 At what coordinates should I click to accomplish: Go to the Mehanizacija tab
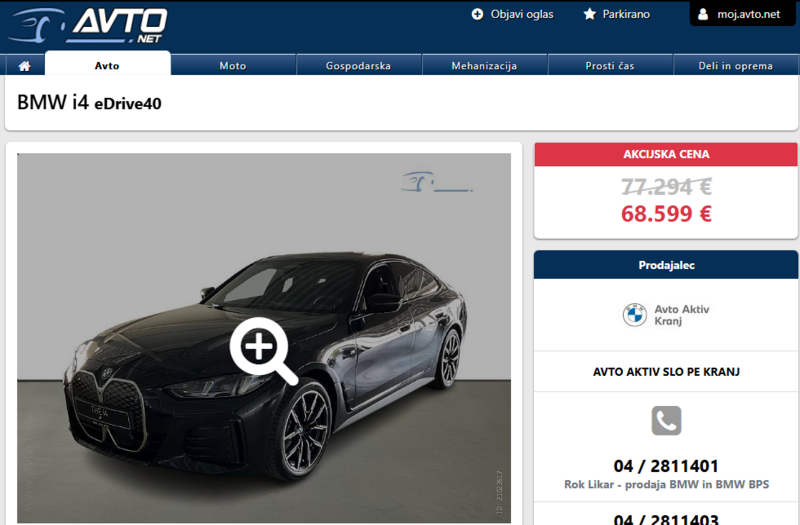(484, 66)
